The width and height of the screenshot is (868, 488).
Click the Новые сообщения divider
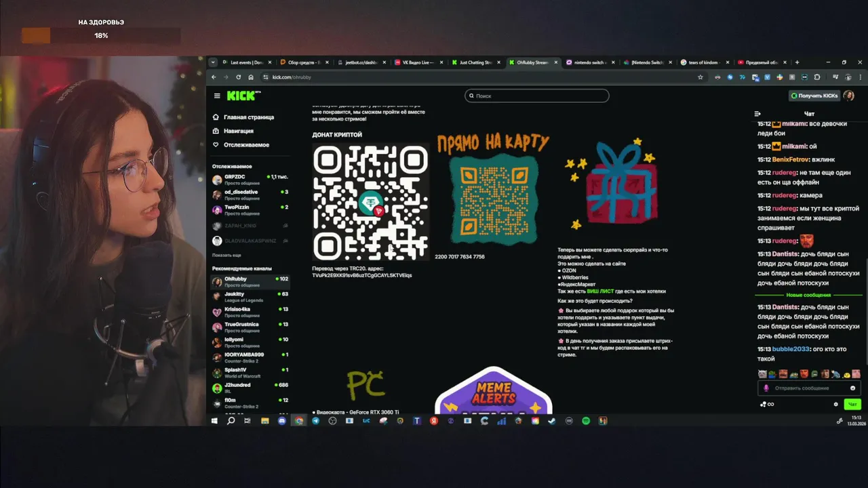[x=808, y=296]
